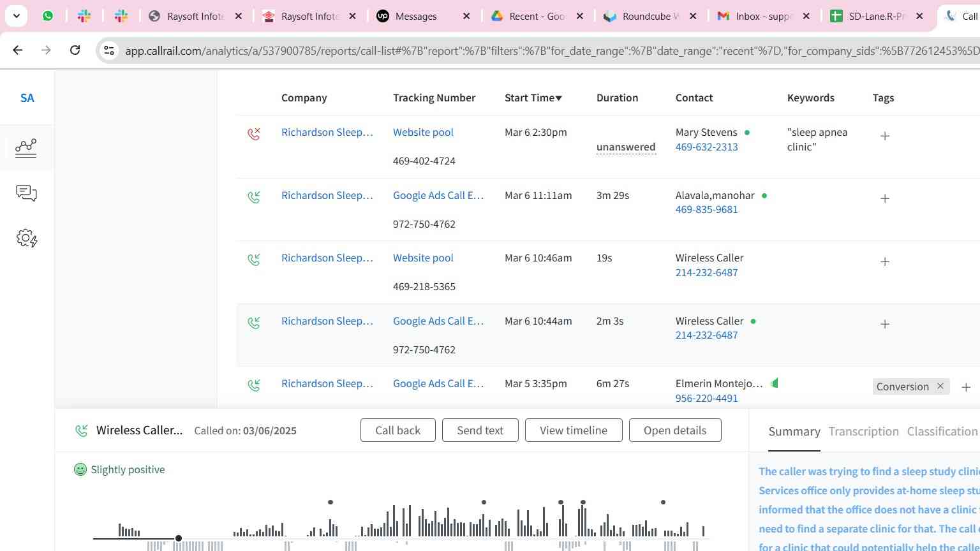
Task: Sort by Start Time column
Action: point(533,98)
